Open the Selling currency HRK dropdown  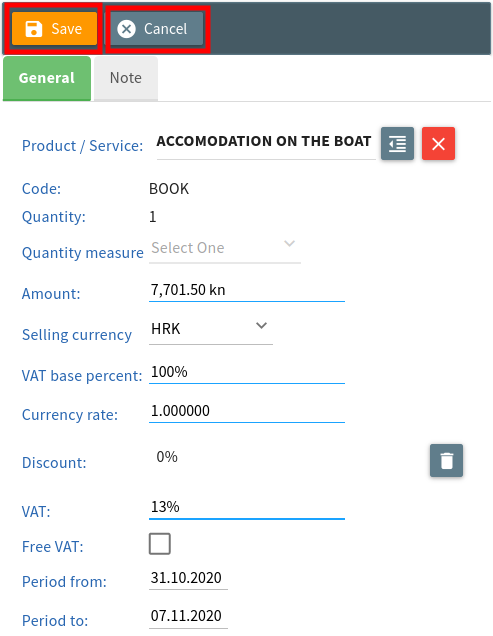pyautogui.click(x=211, y=329)
